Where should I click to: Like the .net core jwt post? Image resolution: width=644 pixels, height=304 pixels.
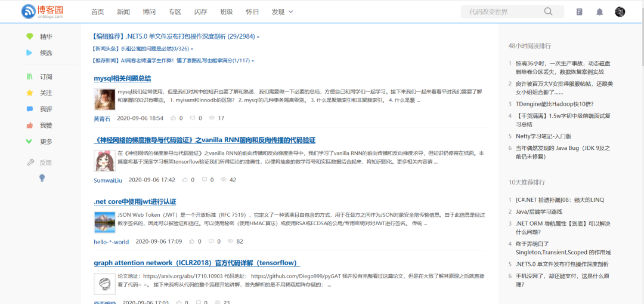pyautogui.click(x=192, y=241)
